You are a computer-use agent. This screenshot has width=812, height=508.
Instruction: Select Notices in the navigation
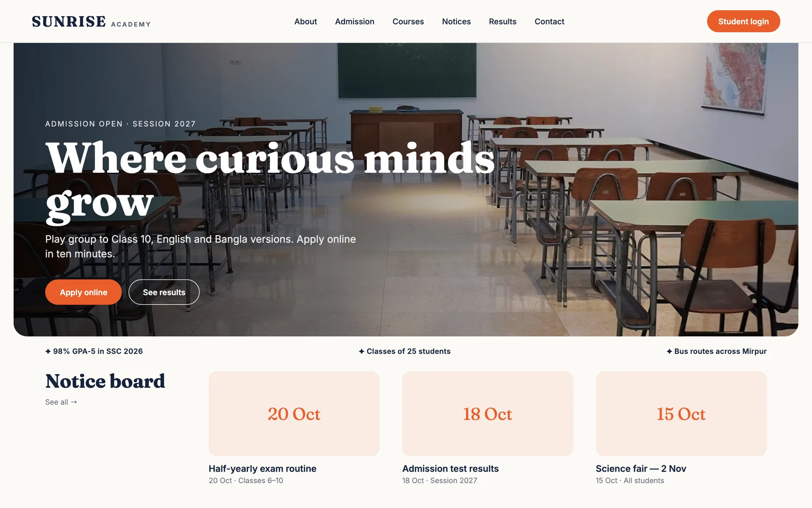coord(456,22)
